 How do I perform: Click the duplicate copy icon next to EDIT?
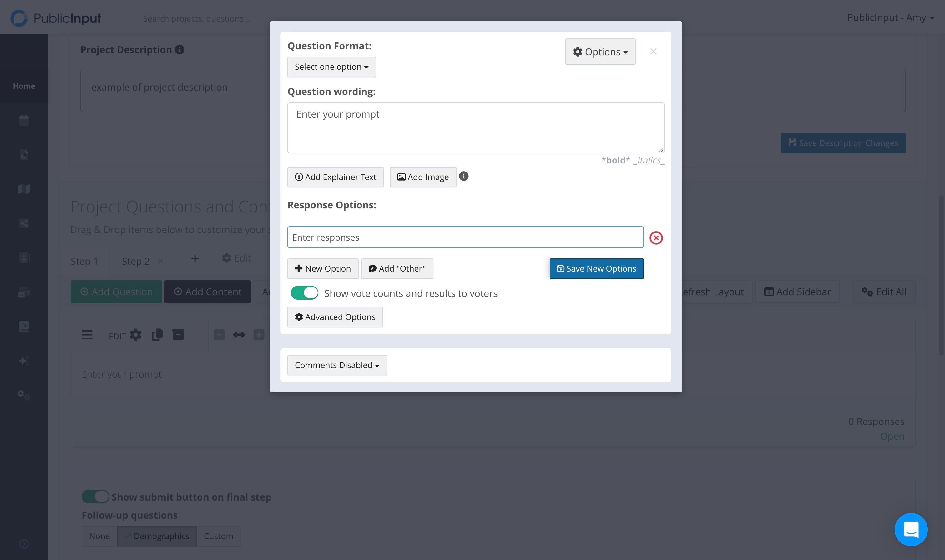pyautogui.click(x=157, y=335)
